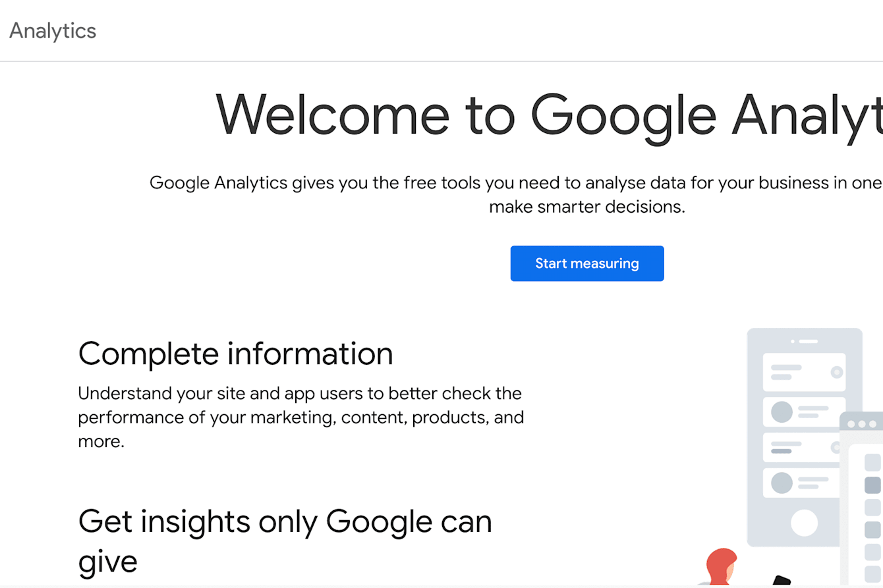Click the Analytics logo text
Image resolution: width=883 pixels, height=588 pixels.
(52, 30)
